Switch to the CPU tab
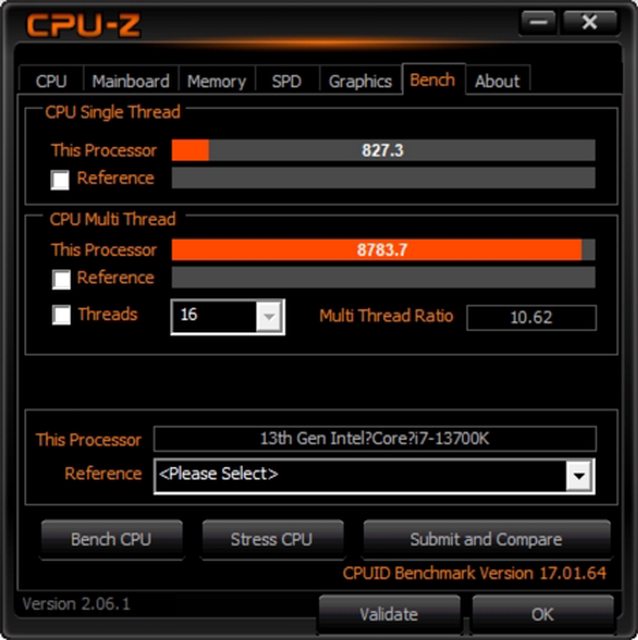 point(51,81)
